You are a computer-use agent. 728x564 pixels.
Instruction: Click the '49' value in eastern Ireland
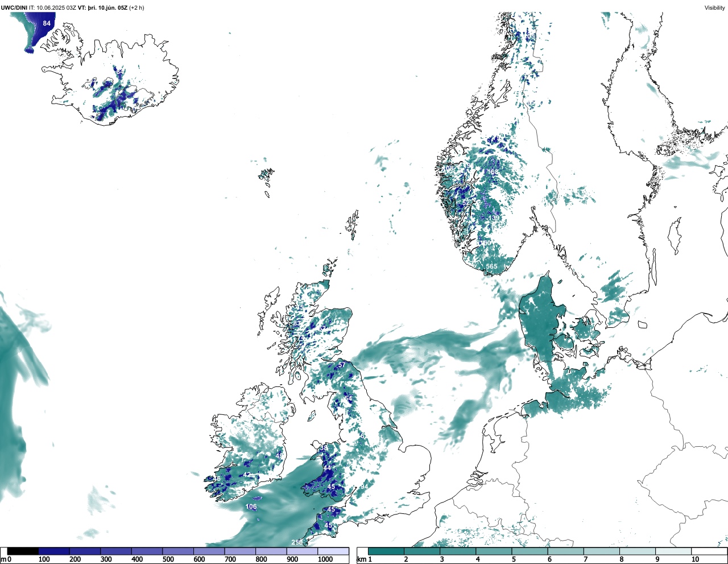(x=279, y=455)
